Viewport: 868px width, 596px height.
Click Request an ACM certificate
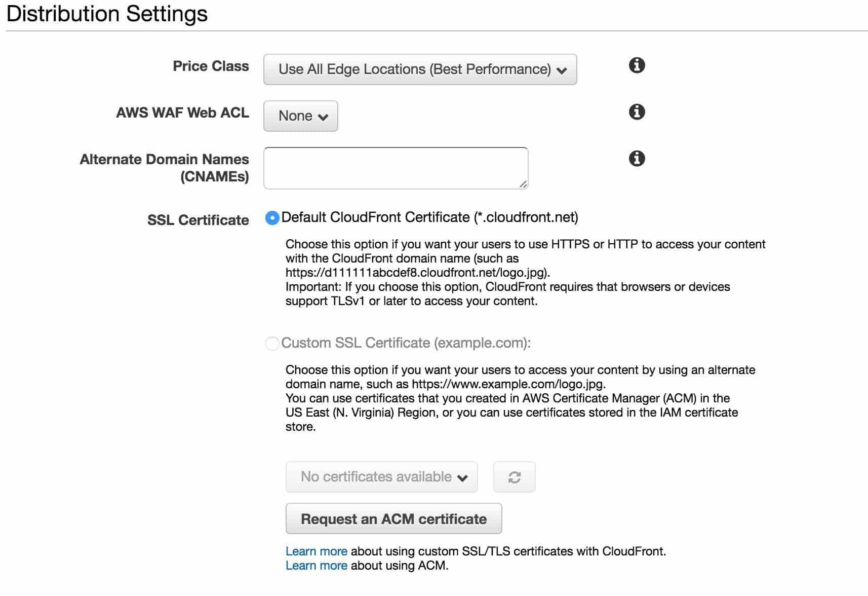(393, 518)
